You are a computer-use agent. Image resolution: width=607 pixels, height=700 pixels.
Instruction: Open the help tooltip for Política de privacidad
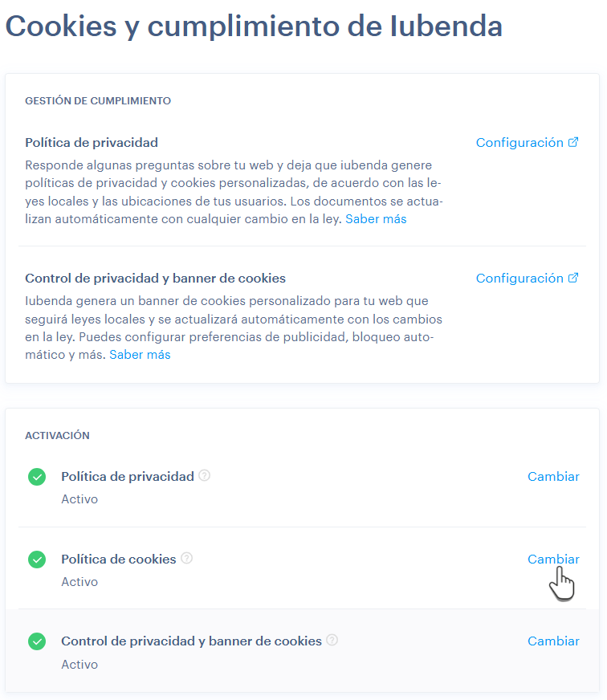click(204, 475)
